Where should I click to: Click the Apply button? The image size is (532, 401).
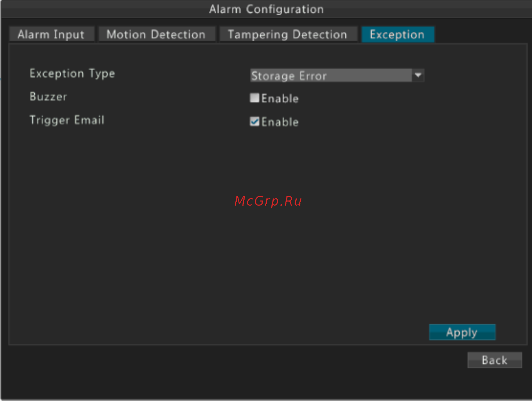point(462,332)
